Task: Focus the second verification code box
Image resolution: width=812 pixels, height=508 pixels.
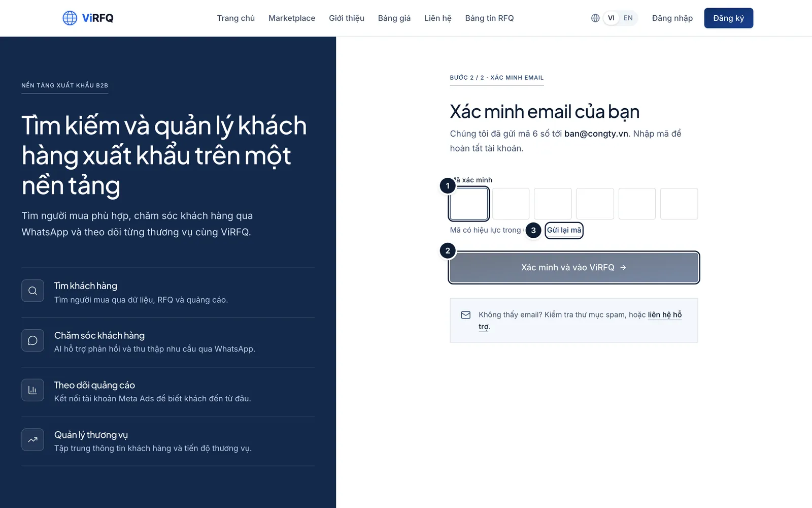Action: coord(511,204)
